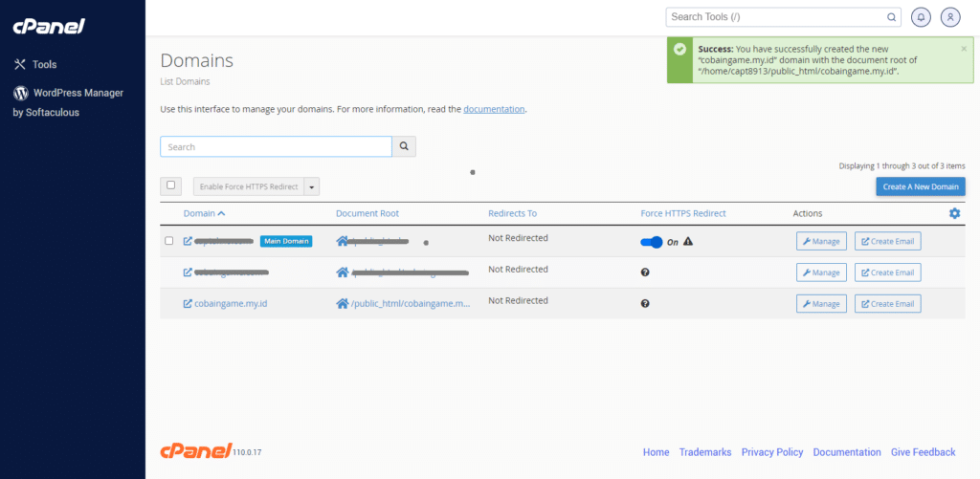Open /public_html/cobaingame.m... document root
Viewport: 980px width, 479px height.
[411, 303]
